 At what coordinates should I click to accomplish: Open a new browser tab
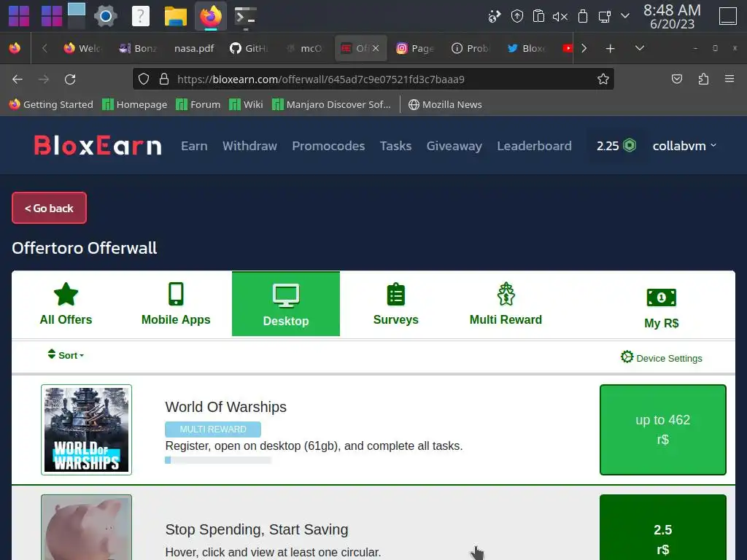click(610, 48)
